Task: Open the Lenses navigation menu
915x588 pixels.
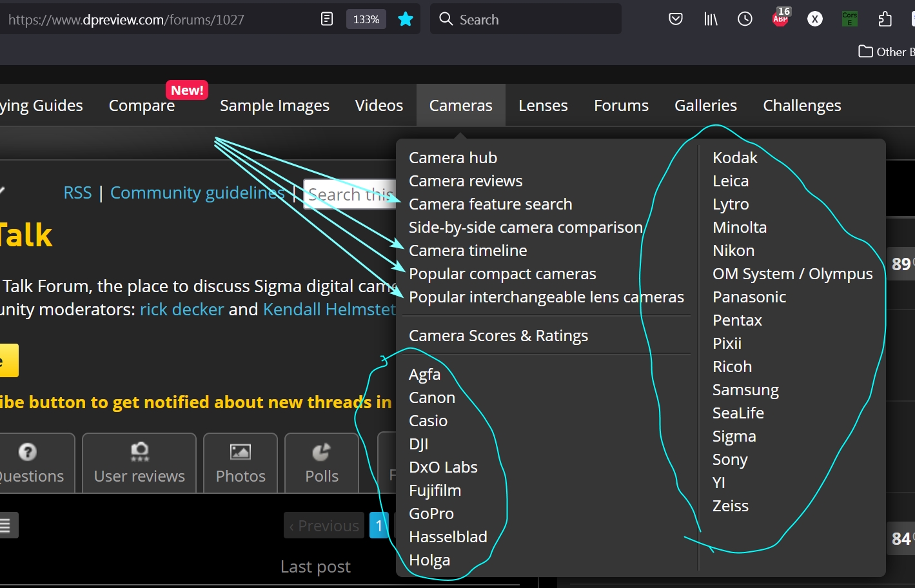Action: click(x=543, y=106)
